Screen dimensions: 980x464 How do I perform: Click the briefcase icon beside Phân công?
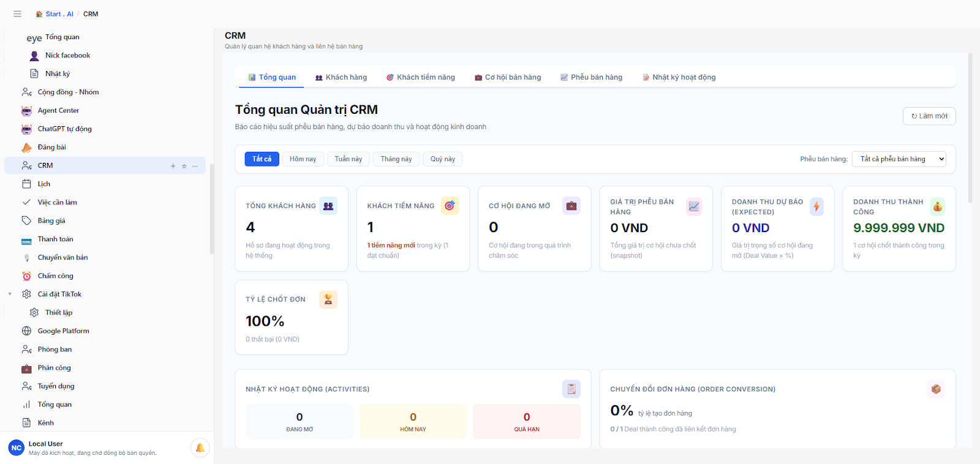pos(26,368)
